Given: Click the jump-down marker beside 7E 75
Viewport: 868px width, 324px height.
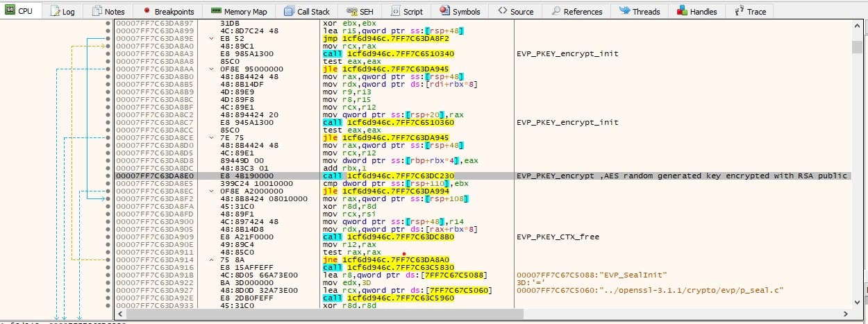Looking at the screenshot, I should [212, 138].
